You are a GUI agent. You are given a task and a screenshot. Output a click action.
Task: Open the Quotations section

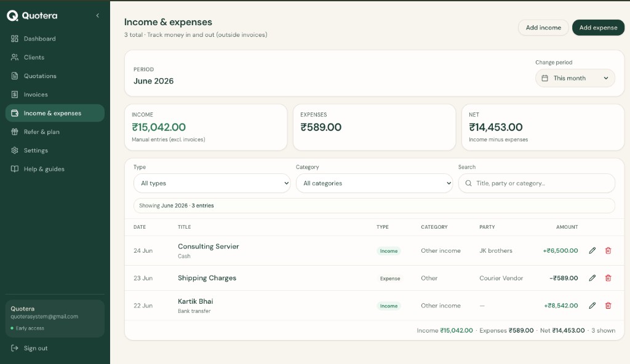pyautogui.click(x=55, y=76)
